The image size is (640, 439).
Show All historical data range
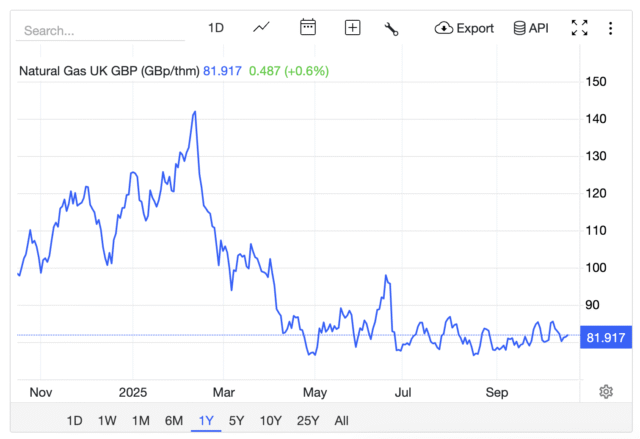pos(342,420)
